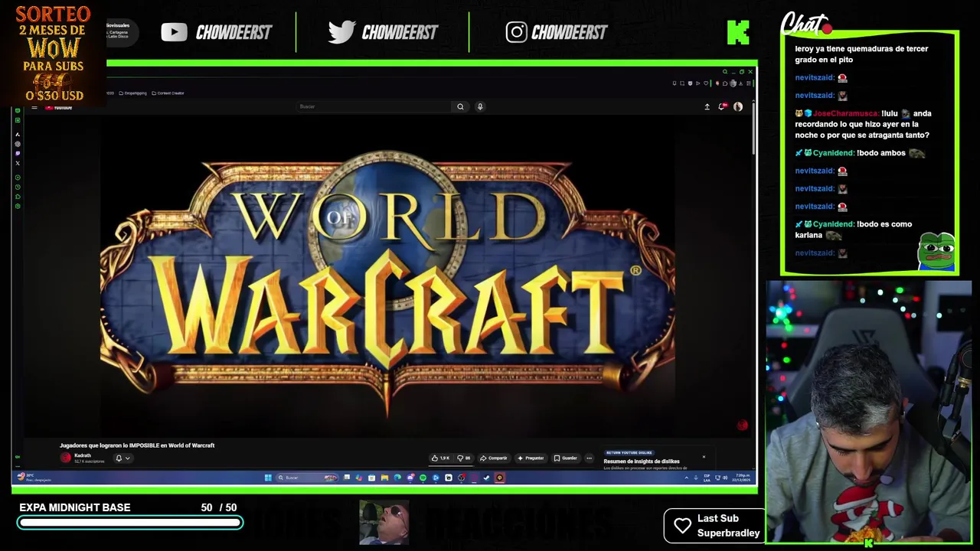Open the Windows Start button
Image resolution: width=980 pixels, height=551 pixels.
pyautogui.click(x=268, y=478)
